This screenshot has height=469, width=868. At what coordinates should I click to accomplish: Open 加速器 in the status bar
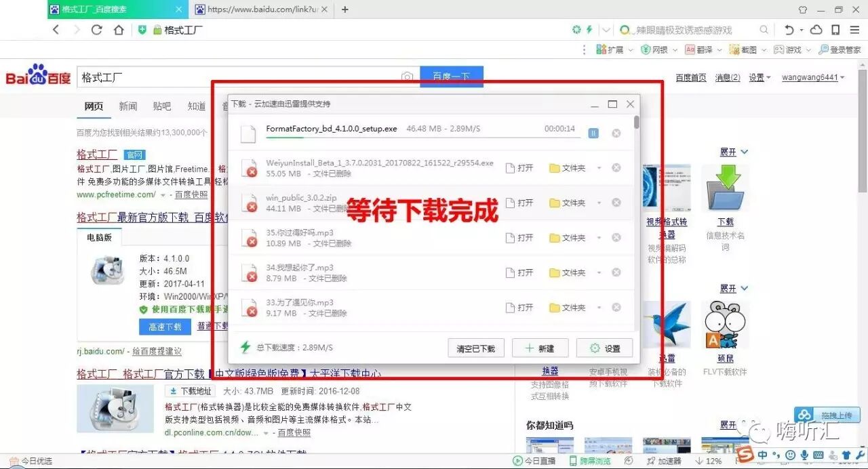(x=664, y=461)
